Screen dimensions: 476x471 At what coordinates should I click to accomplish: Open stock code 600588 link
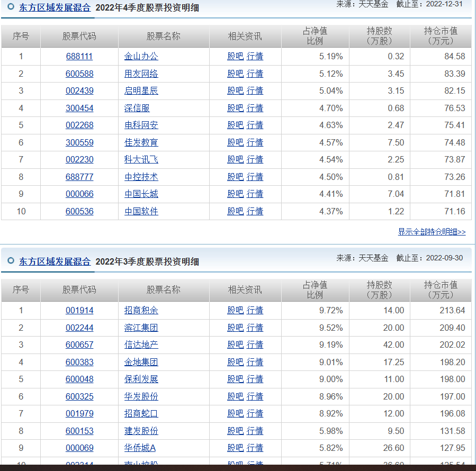pyautogui.click(x=79, y=74)
